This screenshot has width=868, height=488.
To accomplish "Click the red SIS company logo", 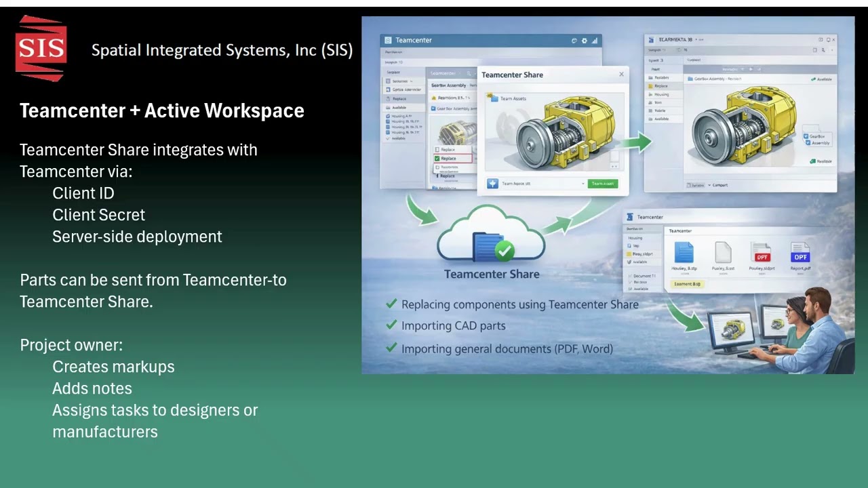I will [x=41, y=48].
